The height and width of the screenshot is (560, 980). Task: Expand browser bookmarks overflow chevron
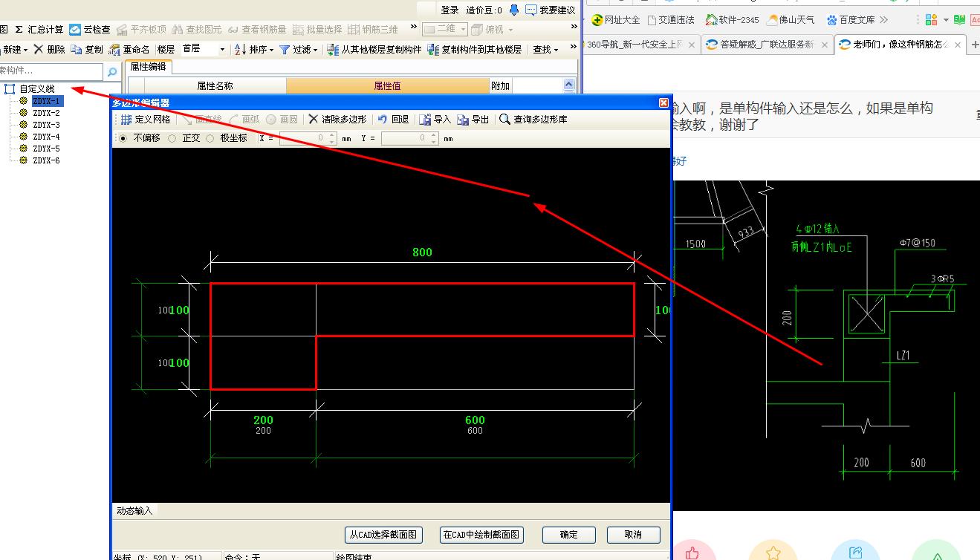pyautogui.click(x=883, y=20)
